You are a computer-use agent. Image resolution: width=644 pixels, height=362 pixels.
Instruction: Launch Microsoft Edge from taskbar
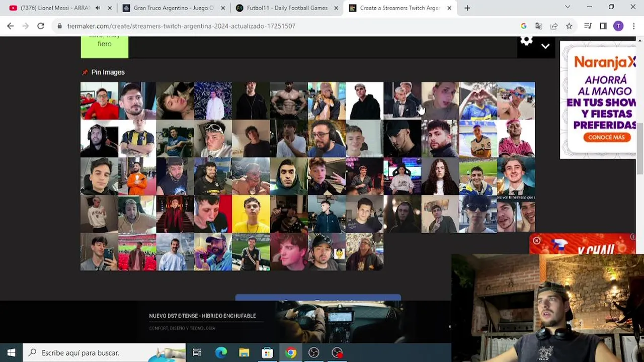[x=221, y=353]
